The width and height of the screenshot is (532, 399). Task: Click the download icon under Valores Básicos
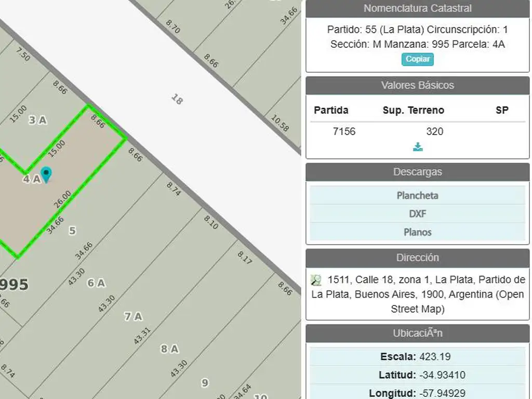418,147
